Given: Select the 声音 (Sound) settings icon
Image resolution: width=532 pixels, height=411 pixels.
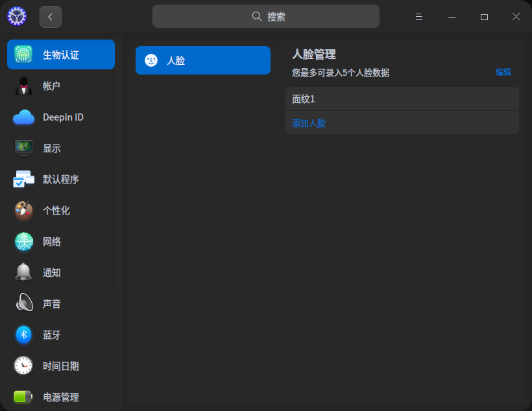Looking at the screenshot, I should click(23, 303).
